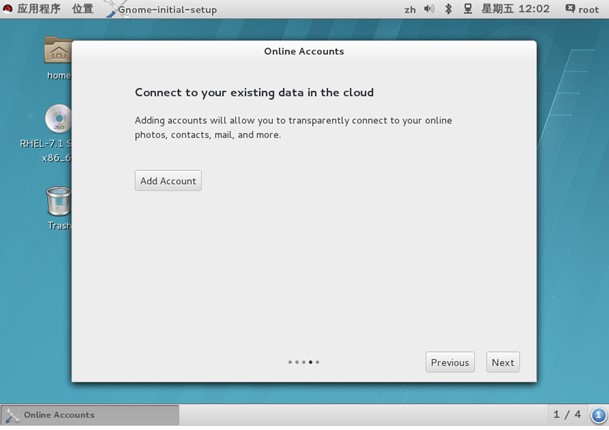Click the heading 'Connect to your existing data'
The image size is (609, 430).
tap(254, 92)
